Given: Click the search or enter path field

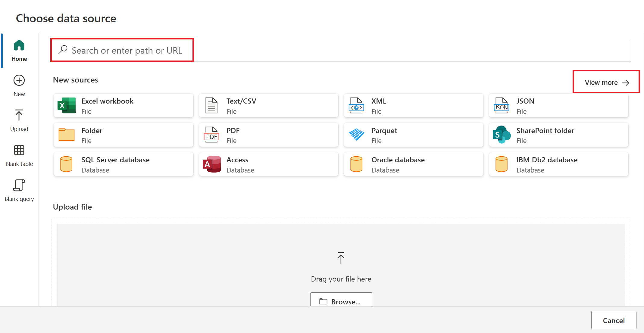Looking at the screenshot, I should [340, 50].
